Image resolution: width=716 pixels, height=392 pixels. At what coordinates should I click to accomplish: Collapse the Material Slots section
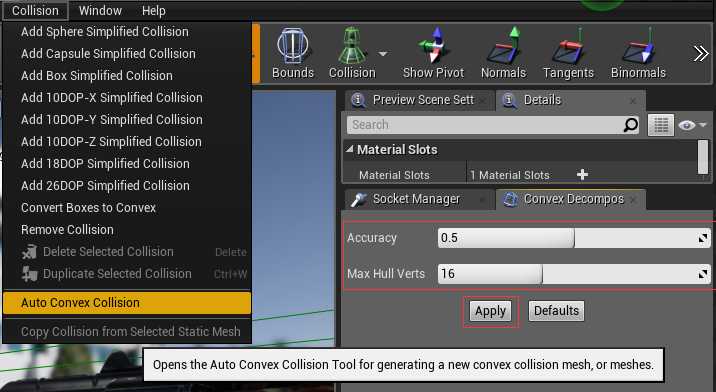tap(350, 149)
